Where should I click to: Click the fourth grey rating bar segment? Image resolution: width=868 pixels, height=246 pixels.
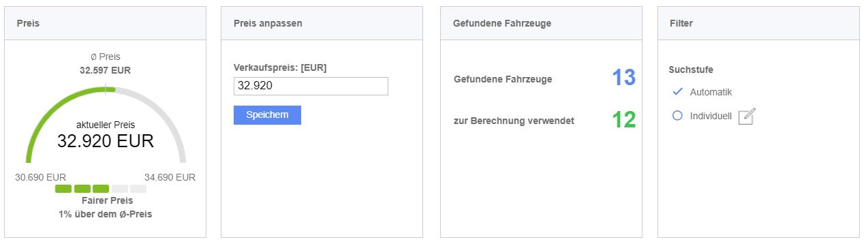coord(120,189)
